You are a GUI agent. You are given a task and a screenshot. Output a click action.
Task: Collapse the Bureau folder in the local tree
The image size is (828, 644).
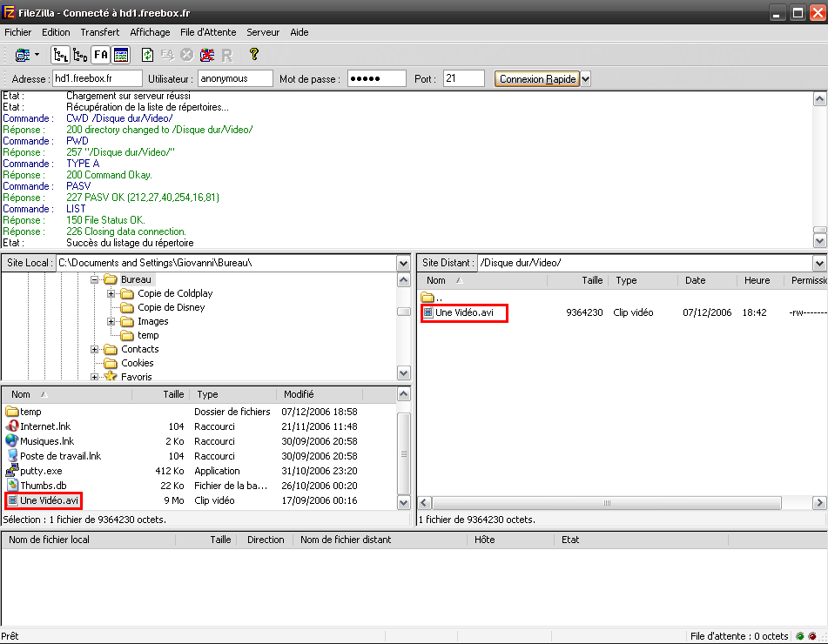pos(95,279)
